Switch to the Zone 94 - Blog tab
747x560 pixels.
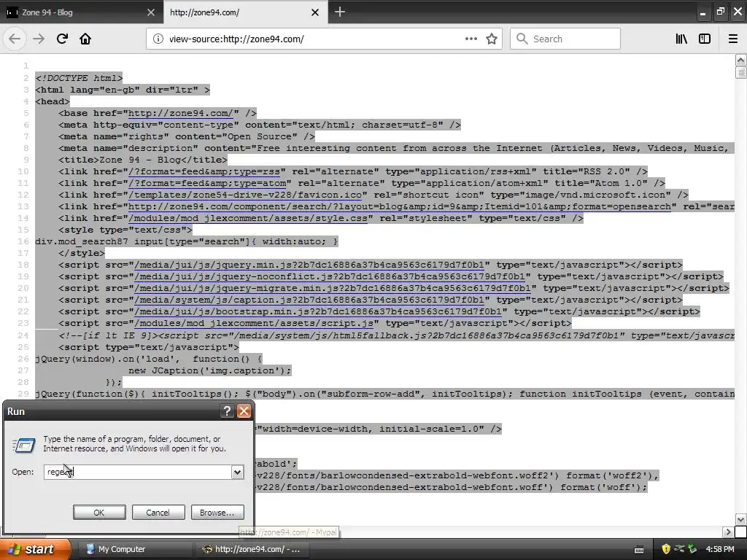[x=82, y=12]
